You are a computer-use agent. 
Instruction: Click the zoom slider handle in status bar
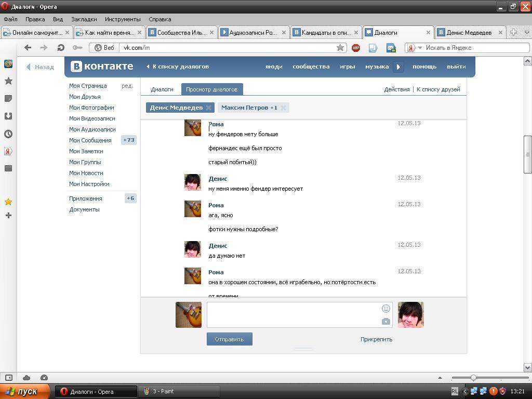point(473,378)
